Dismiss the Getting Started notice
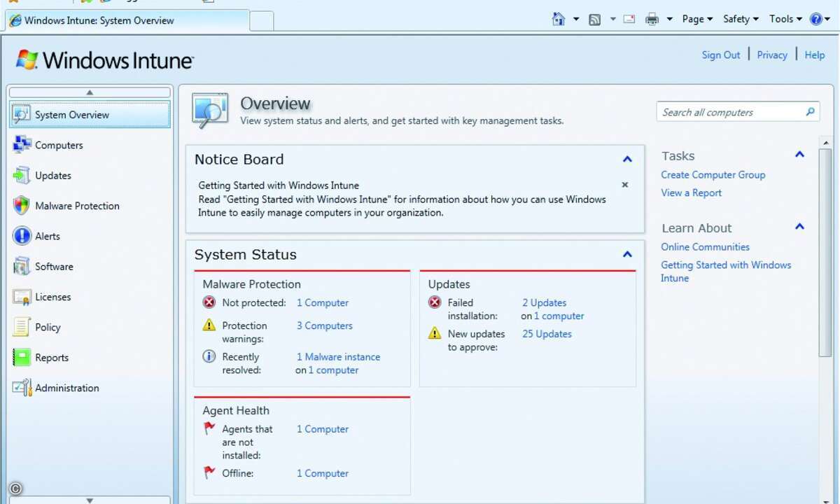 click(x=625, y=185)
